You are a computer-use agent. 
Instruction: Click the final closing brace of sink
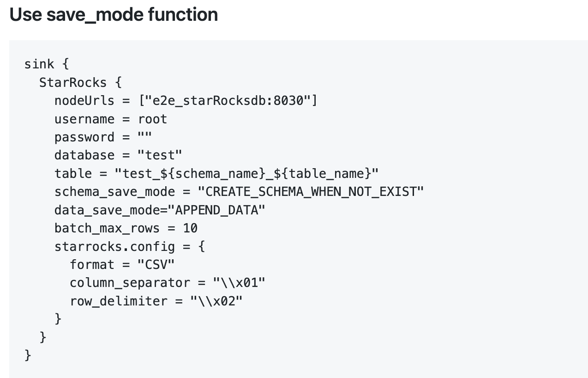tap(28, 355)
